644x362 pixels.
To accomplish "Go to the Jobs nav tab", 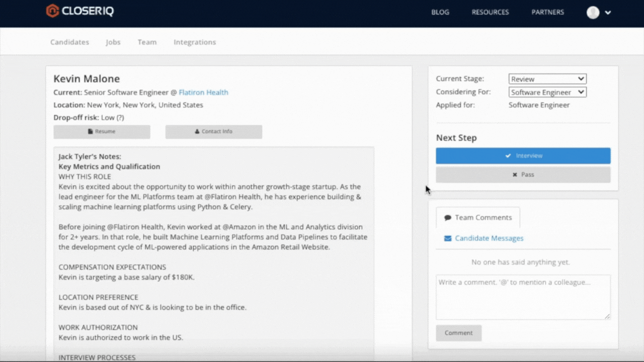I will [x=113, y=42].
